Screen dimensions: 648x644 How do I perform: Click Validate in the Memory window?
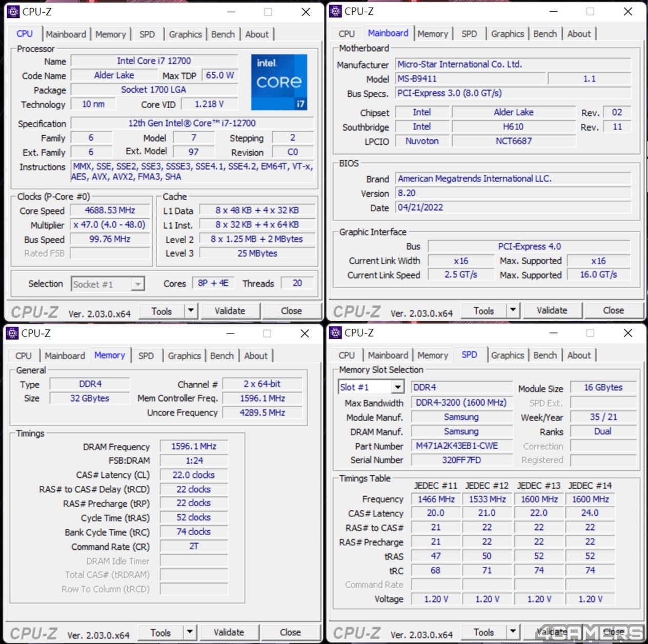[x=229, y=633]
